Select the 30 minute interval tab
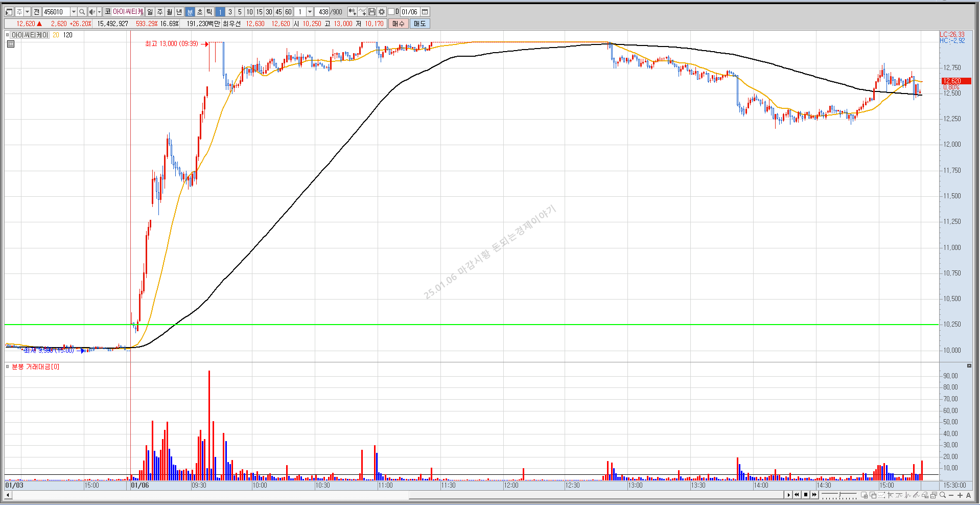Screen dimensions: 980x505 point(269,12)
